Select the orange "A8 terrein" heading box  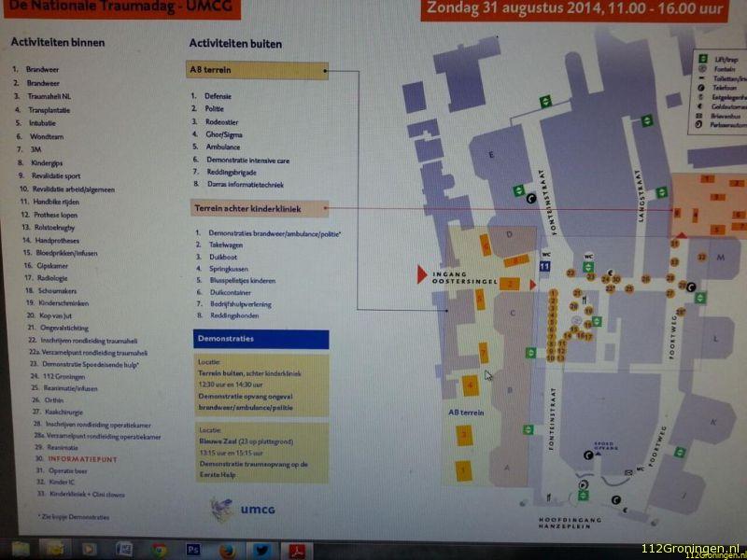coord(258,71)
